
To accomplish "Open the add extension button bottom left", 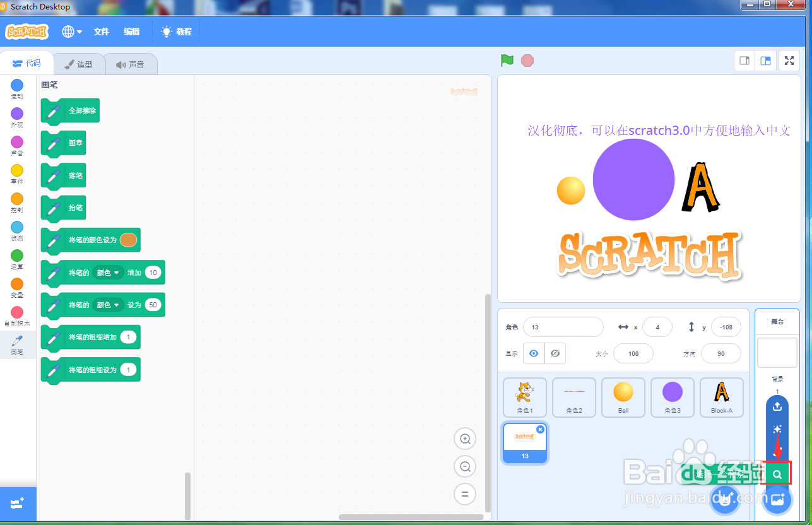I will point(16,504).
